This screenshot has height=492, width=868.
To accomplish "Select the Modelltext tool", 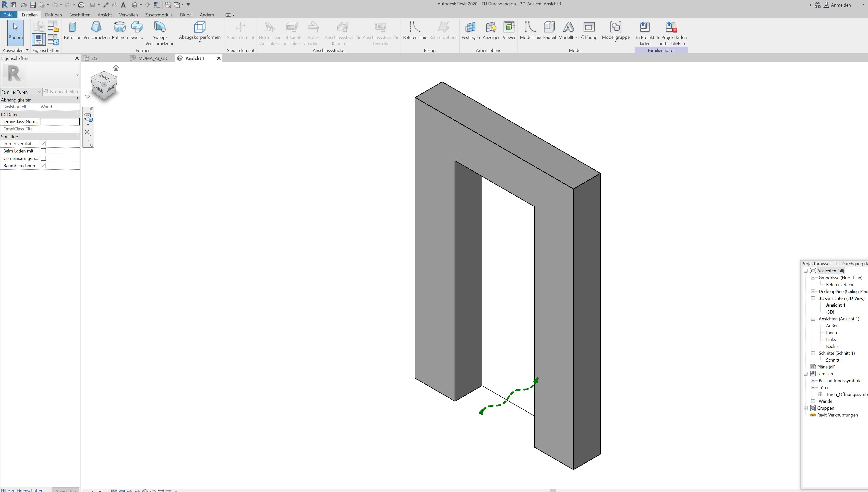I will click(x=568, y=30).
